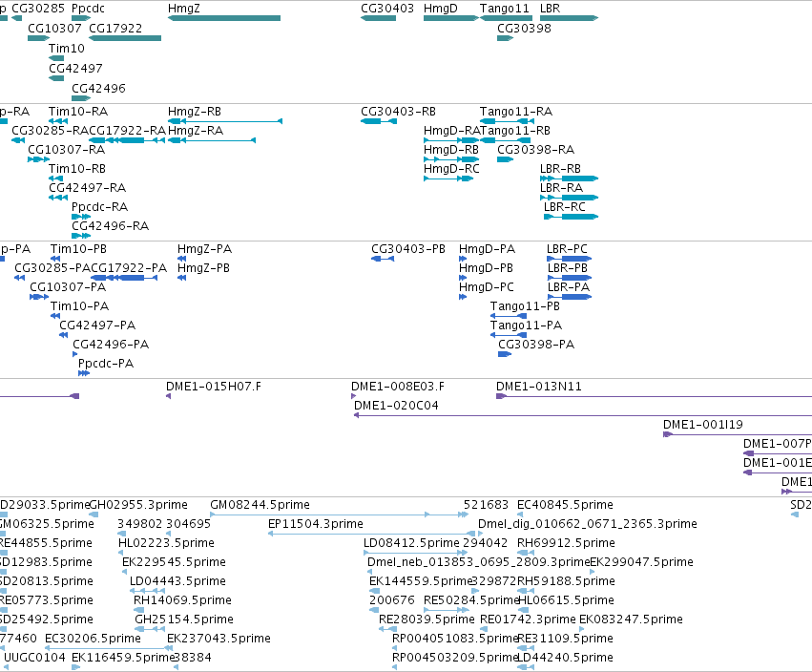Viewport: 812px width, 672px height.
Task: Select the teal HmgZ gene bar
Action: [x=224, y=18]
